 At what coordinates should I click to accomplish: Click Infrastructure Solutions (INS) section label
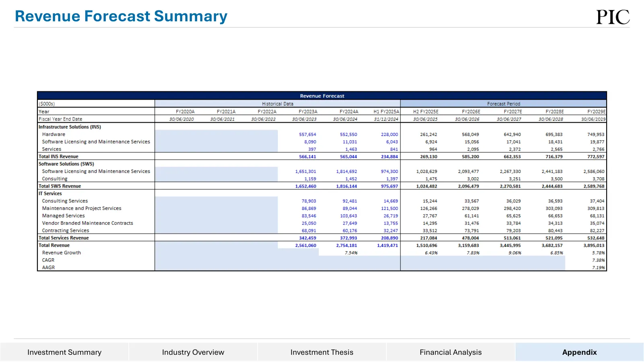pos(70,127)
